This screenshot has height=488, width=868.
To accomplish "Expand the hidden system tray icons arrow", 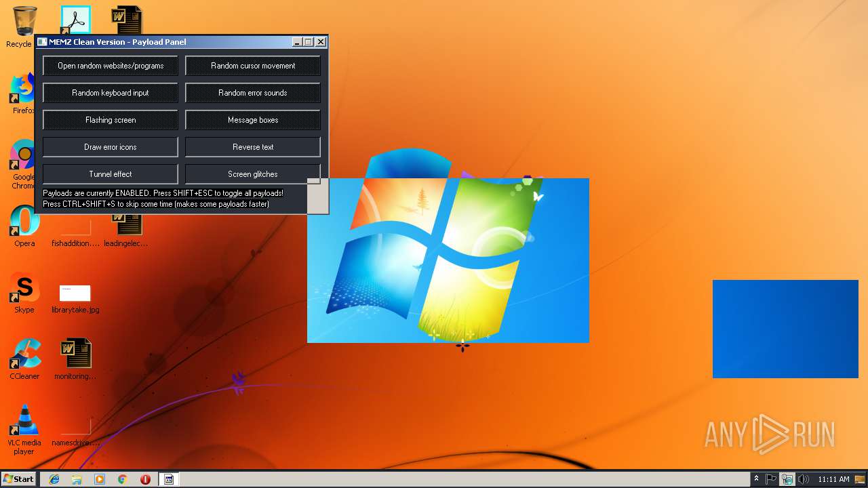I will pyautogui.click(x=756, y=479).
